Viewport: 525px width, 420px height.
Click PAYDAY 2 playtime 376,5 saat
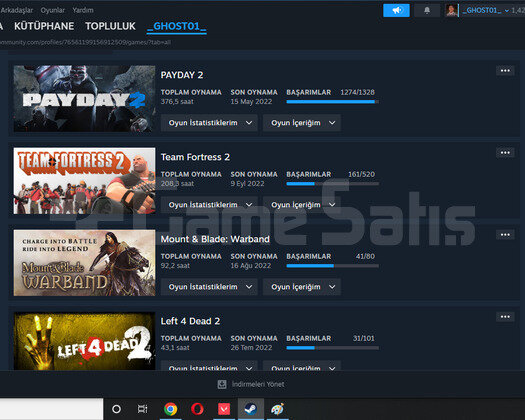click(x=177, y=102)
